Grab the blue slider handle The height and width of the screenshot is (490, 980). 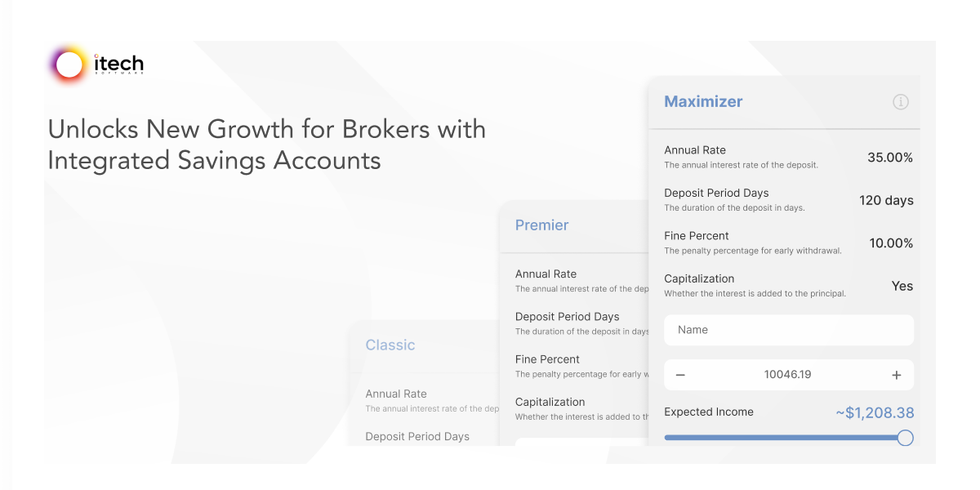pyautogui.click(x=905, y=438)
